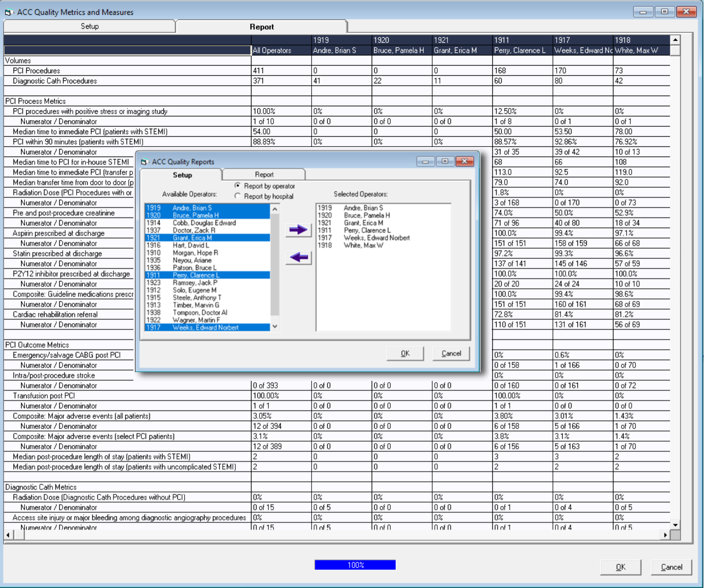
Task: Select Report by hospital radio button
Action: click(x=237, y=196)
